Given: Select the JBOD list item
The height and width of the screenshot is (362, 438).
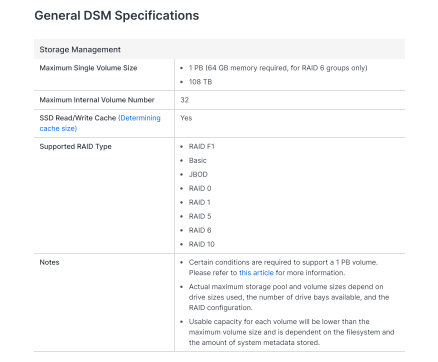Looking at the screenshot, I should coord(198,175).
